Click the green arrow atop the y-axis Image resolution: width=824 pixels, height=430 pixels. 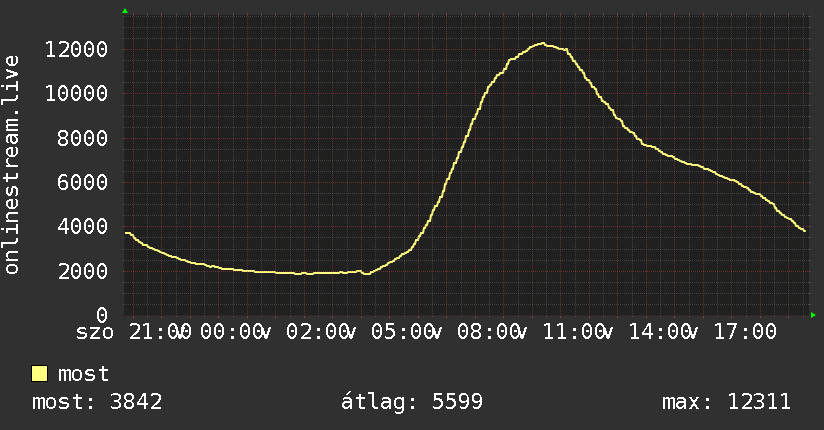[x=125, y=11]
